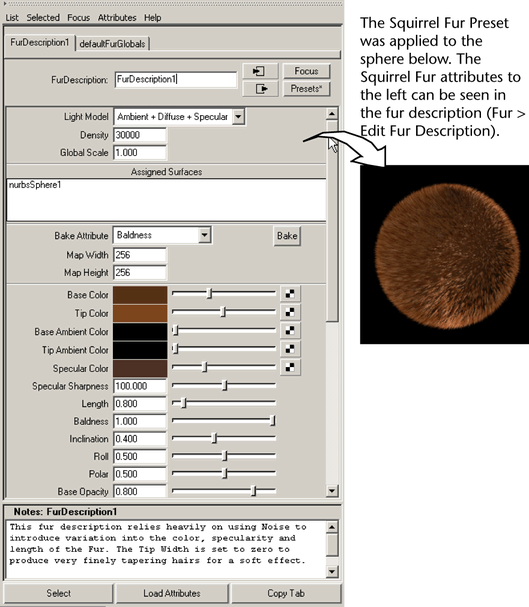The image size is (529, 607).
Task: Click attribute list scroll down arrow
Action: [332, 491]
